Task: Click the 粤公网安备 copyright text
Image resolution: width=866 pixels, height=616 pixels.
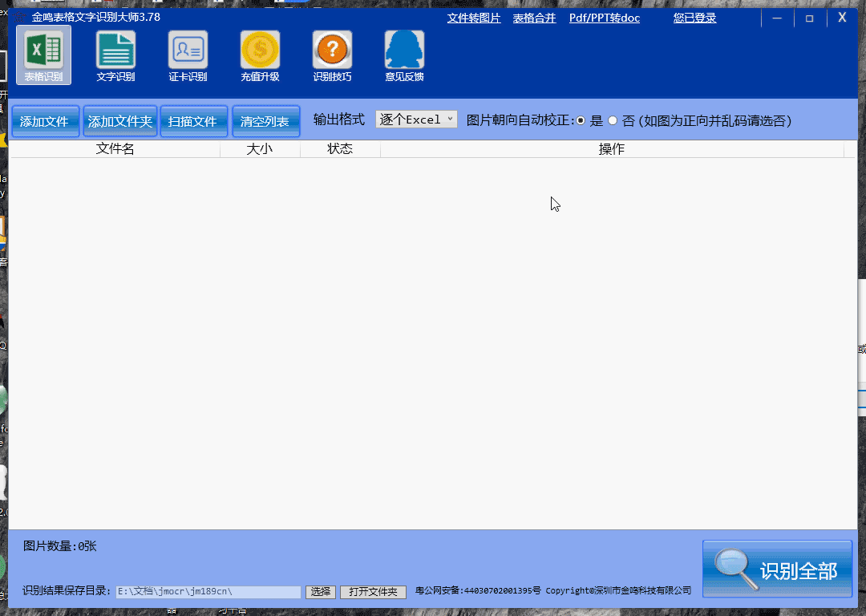Action: pos(552,590)
